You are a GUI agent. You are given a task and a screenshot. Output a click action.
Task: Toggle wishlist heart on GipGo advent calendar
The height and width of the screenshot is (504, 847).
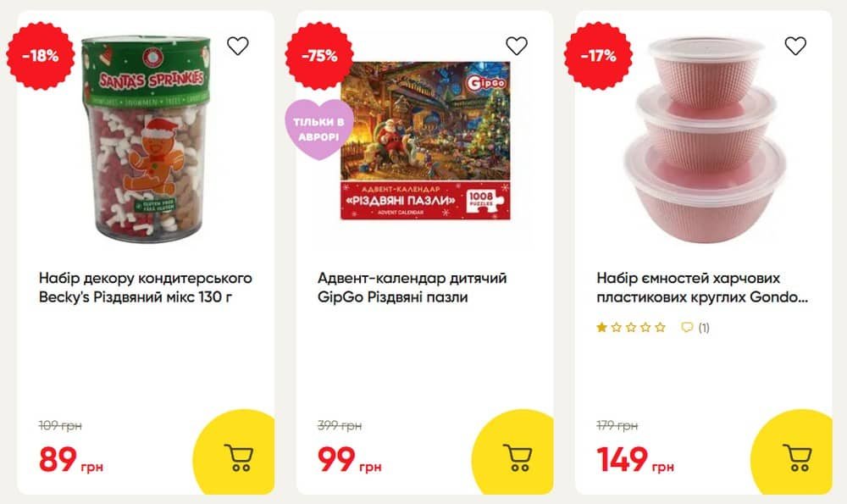(x=517, y=46)
